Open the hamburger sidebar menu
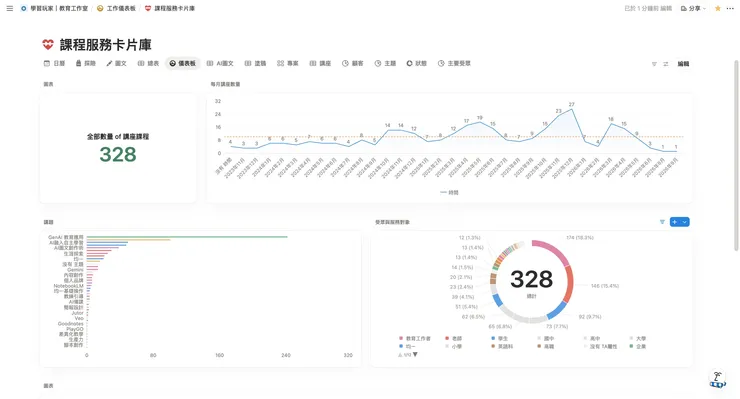The image size is (740, 399). click(9, 8)
